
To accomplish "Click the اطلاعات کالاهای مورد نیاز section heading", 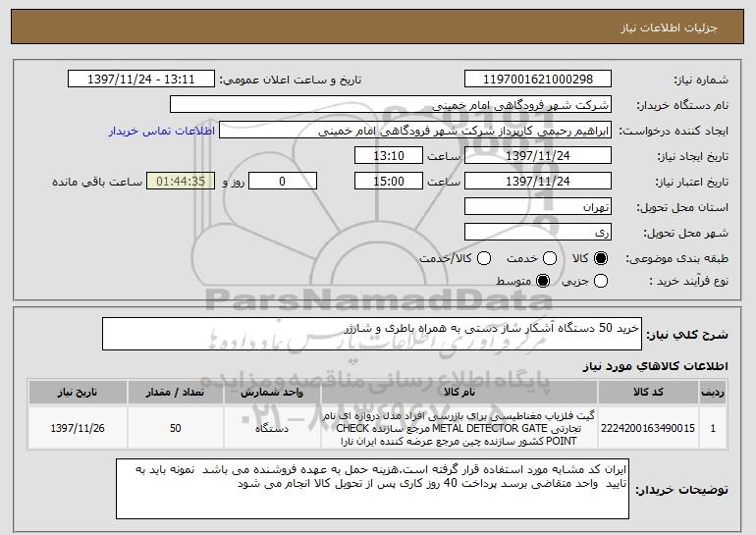I will [656, 366].
